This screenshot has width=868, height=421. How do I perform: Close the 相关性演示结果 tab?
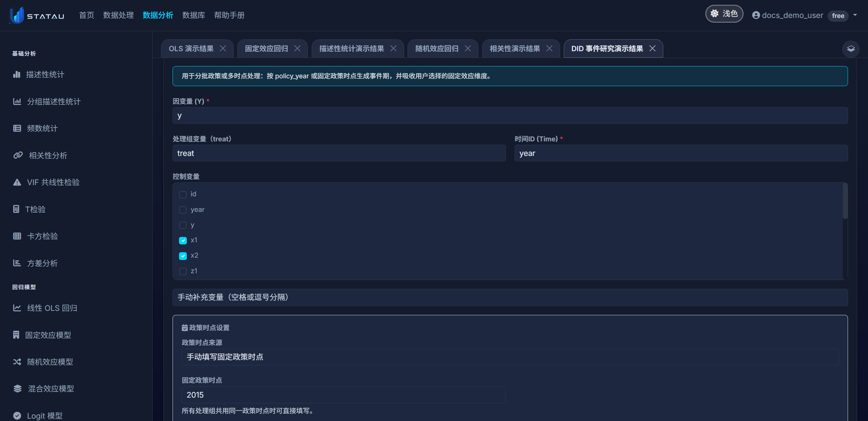click(549, 48)
